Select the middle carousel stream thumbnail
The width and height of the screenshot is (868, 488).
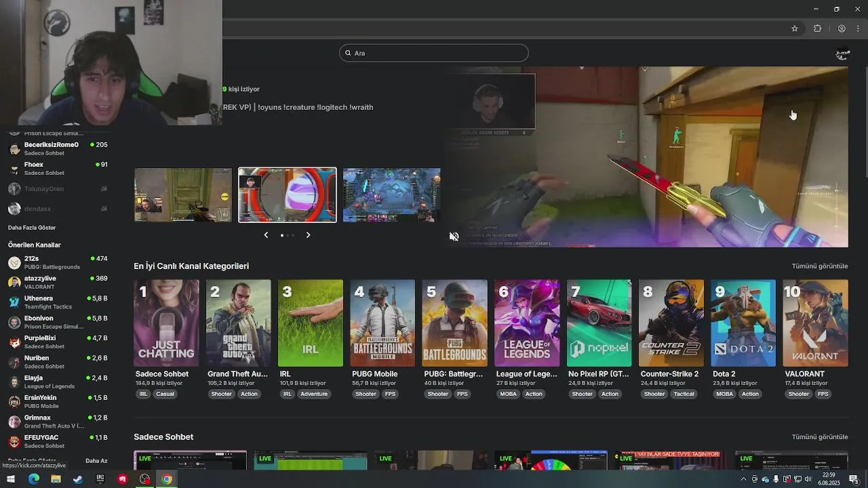click(x=288, y=195)
